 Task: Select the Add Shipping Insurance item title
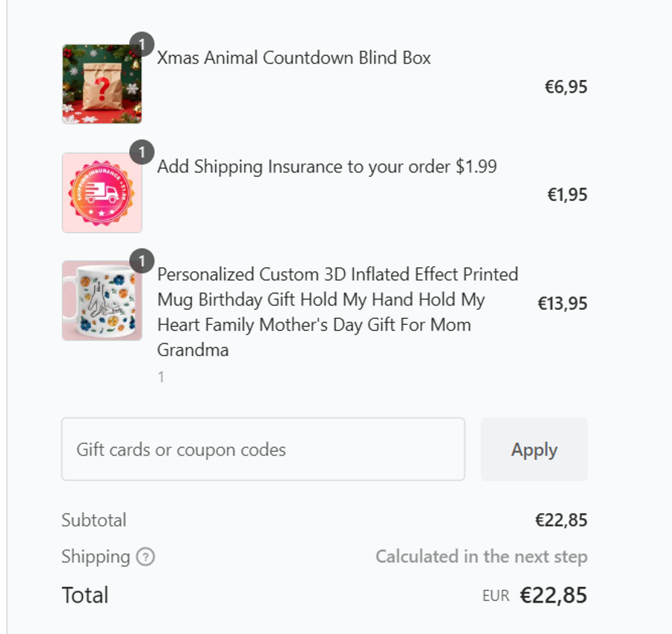(x=326, y=167)
